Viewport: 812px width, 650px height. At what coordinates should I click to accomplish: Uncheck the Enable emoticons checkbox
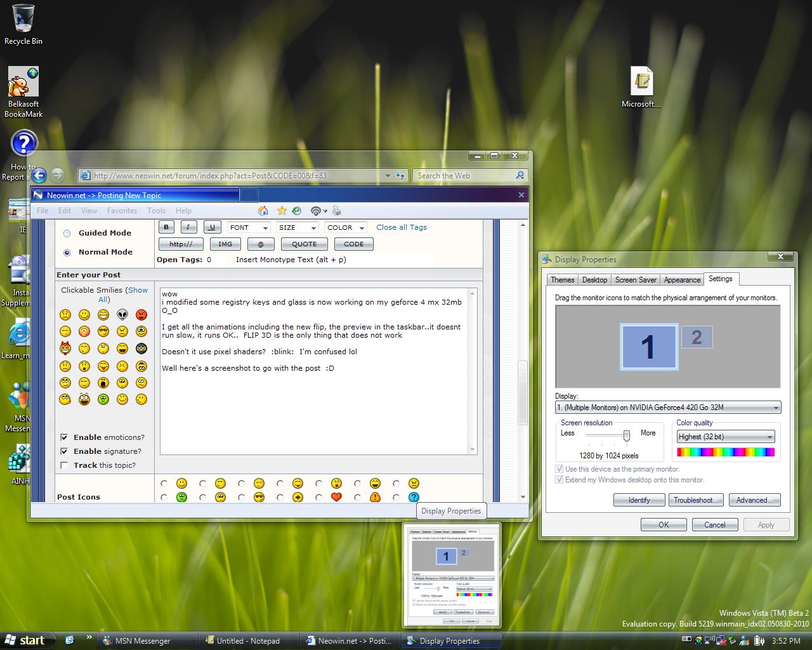tap(64, 437)
